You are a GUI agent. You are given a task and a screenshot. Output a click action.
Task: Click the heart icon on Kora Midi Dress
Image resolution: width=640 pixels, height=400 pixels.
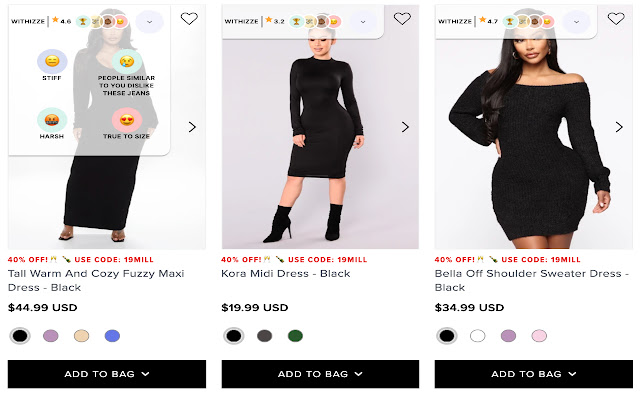coord(402,19)
